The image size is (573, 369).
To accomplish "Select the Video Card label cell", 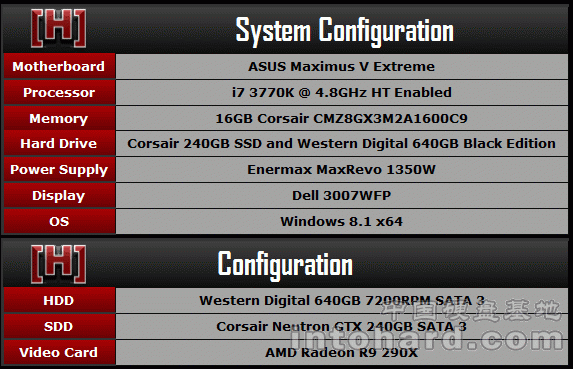I will [60, 352].
